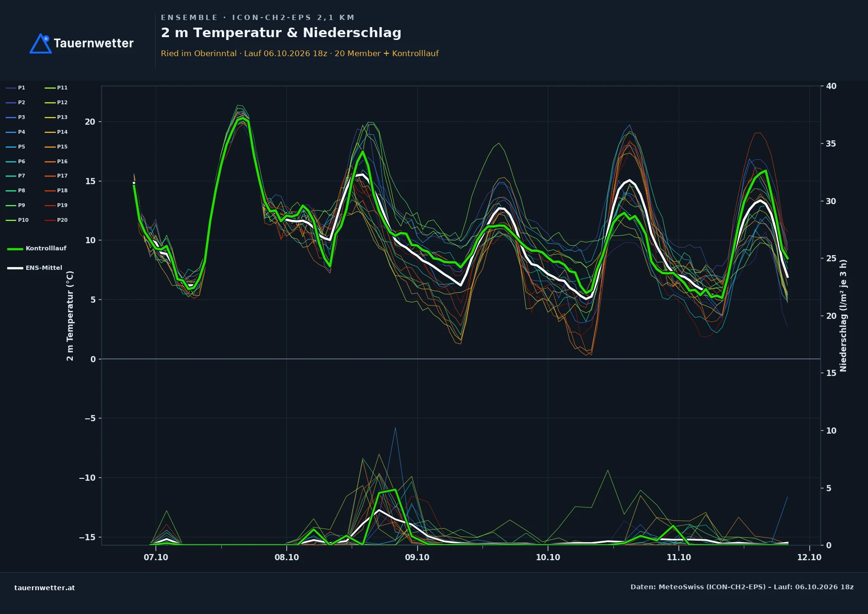868x614 pixels.
Task: Click the 35 precipitation axis label
Action: tap(831, 144)
